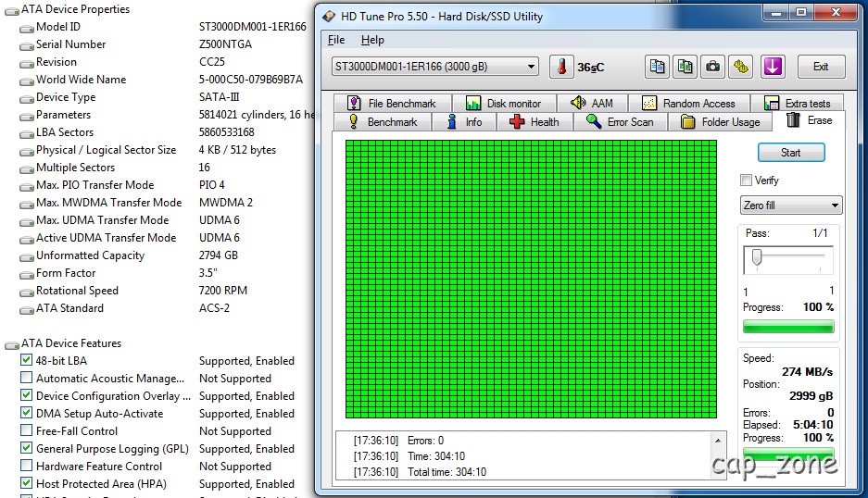Screen dimensions: 868x498
Task: Select the Revision value CC25
Action: click(212, 62)
